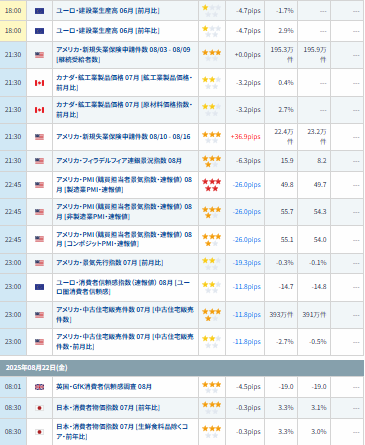The image size is (365, 445).
Task: Open アメリカ・フィラデルフィア連銀景況指数 08月 link
Action: pos(119,161)
